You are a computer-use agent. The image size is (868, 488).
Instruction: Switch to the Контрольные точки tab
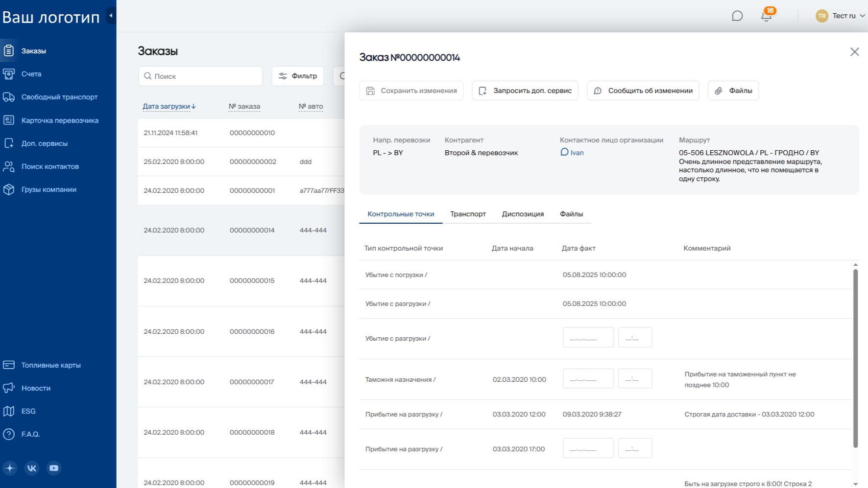401,214
